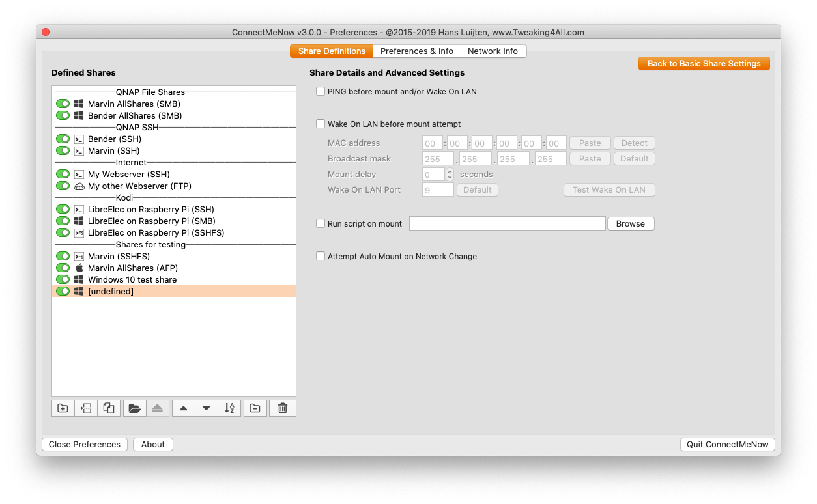
Task: Click the Quit ConnectMeNow button
Action: tap(727, 444)
